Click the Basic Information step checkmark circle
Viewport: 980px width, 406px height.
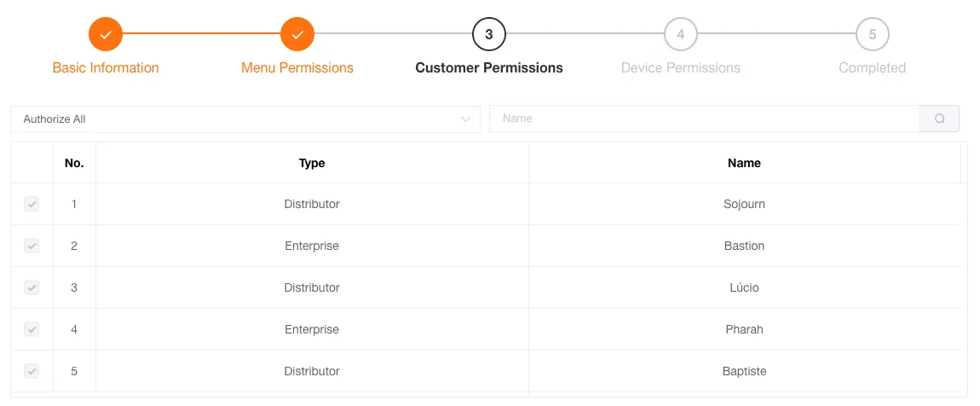[x=106, y=35]
